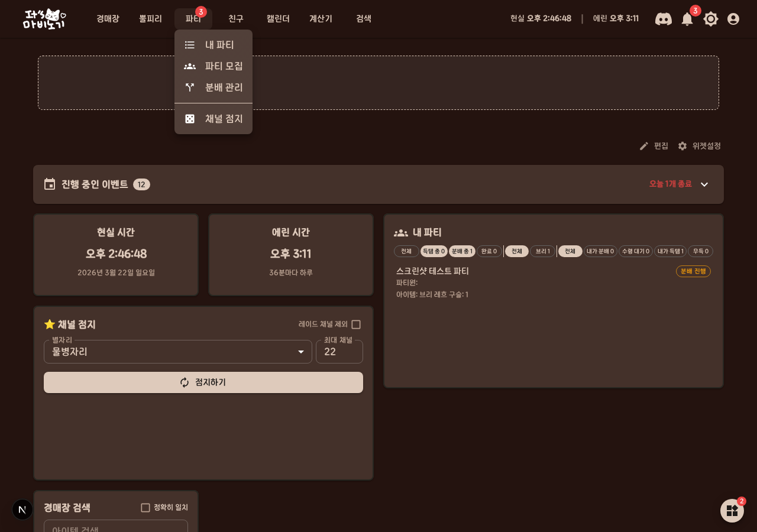Click the site logo in header
Image resolution: width=757 pixels, height=532 pixels.
[x=44, y=19]
